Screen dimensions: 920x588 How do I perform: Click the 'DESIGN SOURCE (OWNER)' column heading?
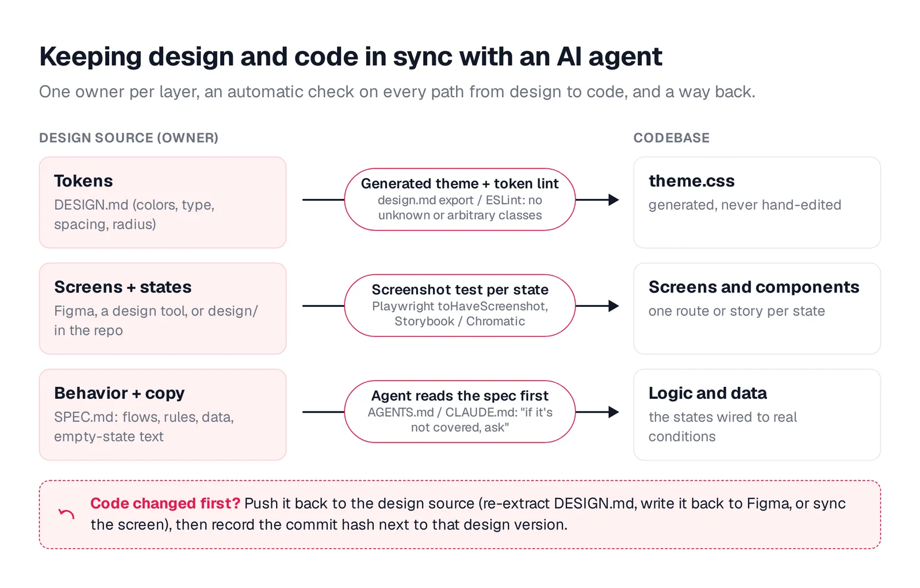click(x=129, y=138)
